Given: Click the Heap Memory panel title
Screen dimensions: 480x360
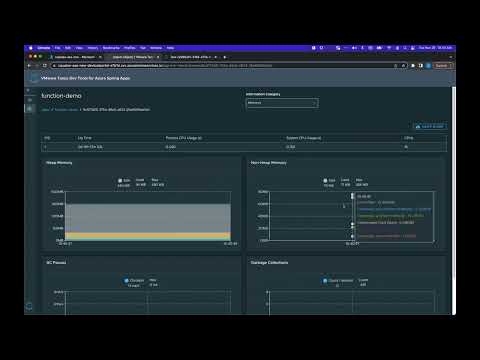Looking at the screenshot, I should click(59, 163).
